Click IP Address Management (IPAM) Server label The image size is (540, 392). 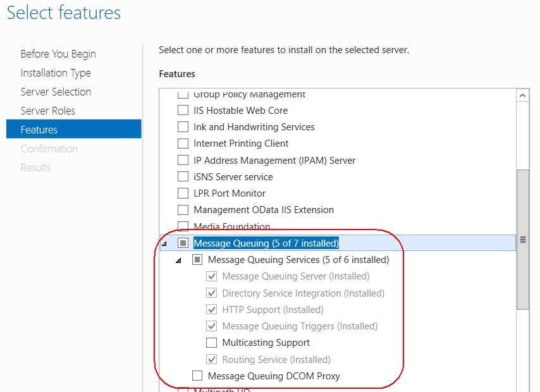tap(274, 161)
